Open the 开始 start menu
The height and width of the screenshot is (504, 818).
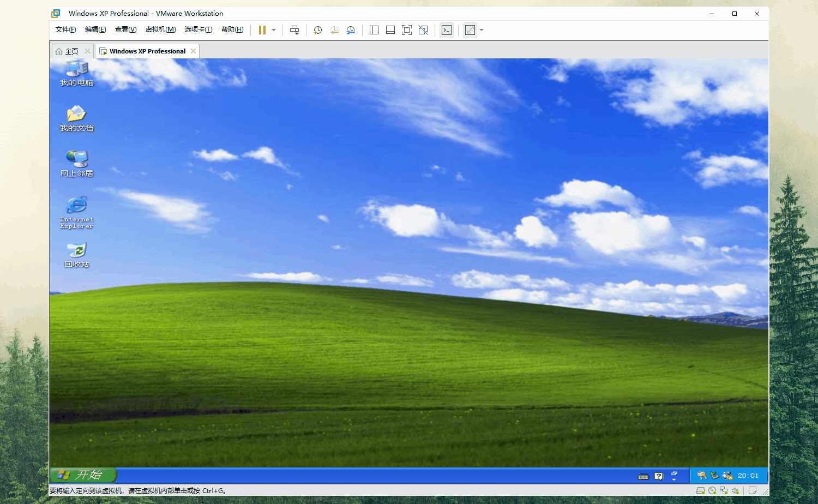pos(83,475)
